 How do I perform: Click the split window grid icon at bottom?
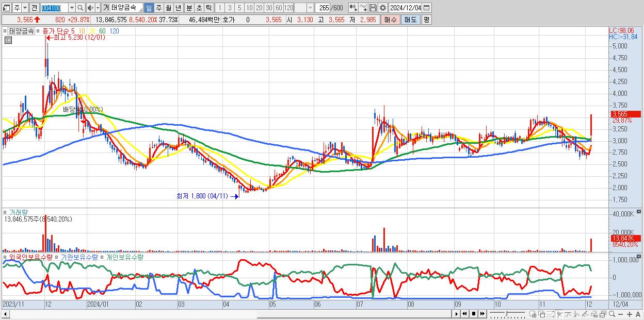533,314
